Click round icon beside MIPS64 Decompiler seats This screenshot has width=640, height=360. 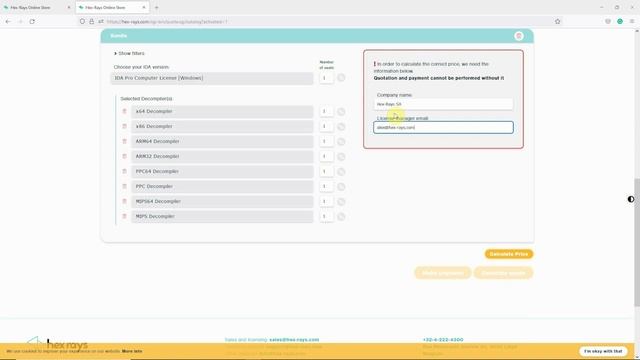[341, 202]
